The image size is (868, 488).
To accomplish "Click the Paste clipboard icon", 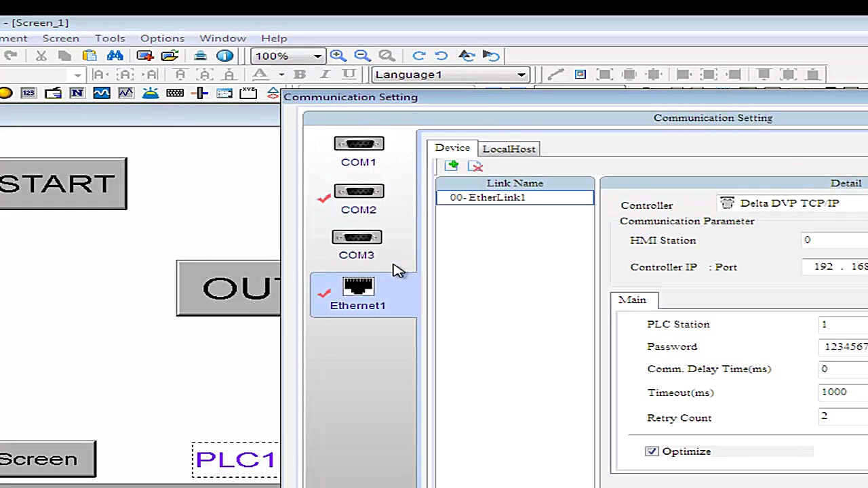I will (x=90, y=56).
